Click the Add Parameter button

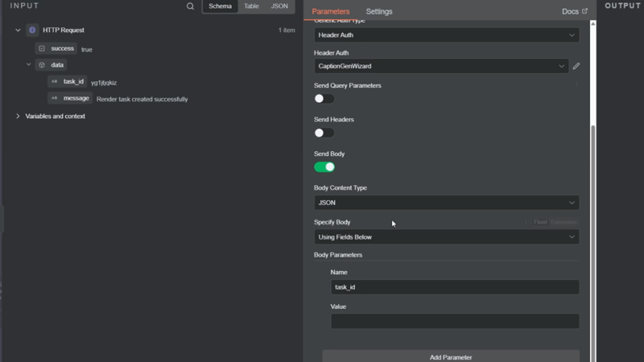click(x=451, y=356)
